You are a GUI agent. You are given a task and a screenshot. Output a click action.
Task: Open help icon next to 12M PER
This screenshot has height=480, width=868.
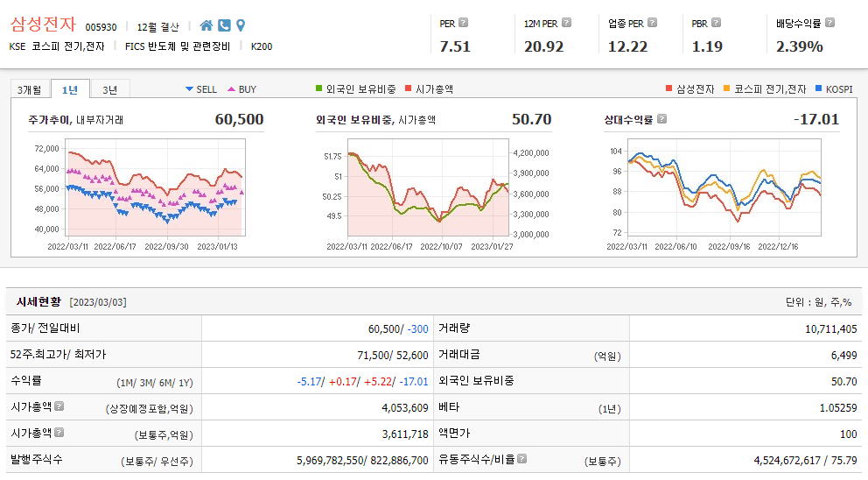click(566, 23)
